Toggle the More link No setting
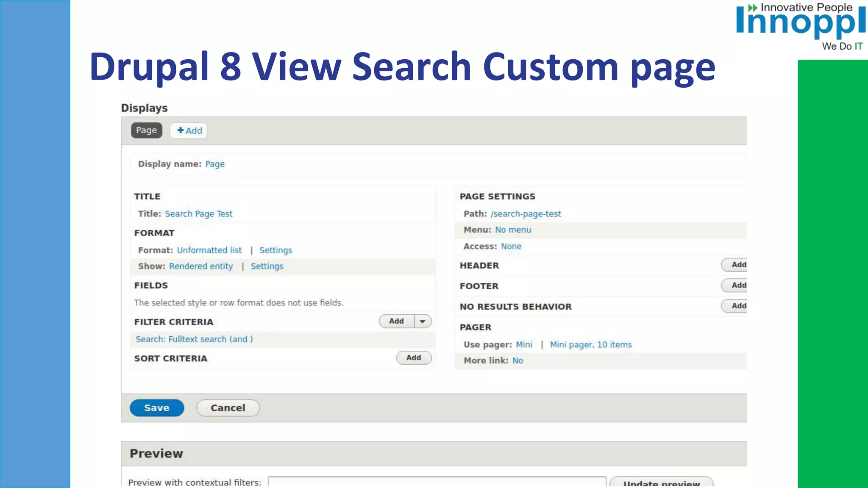 517,361
